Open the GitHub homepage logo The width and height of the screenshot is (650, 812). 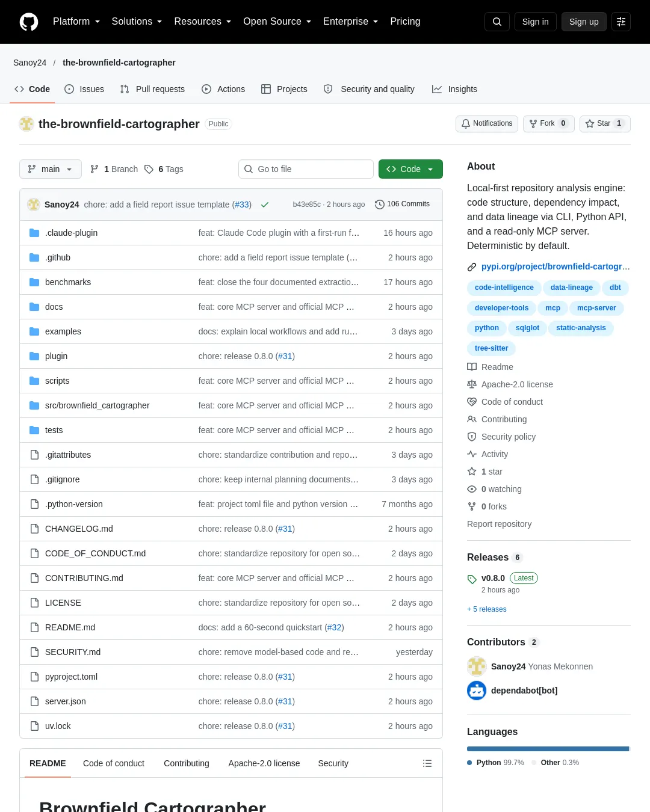tap(29, 22)
